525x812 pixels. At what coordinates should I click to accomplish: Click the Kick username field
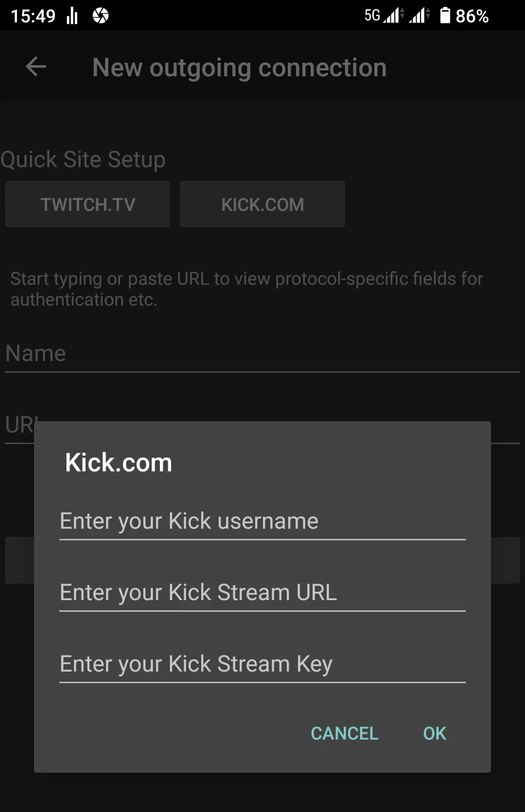(262, 521)
